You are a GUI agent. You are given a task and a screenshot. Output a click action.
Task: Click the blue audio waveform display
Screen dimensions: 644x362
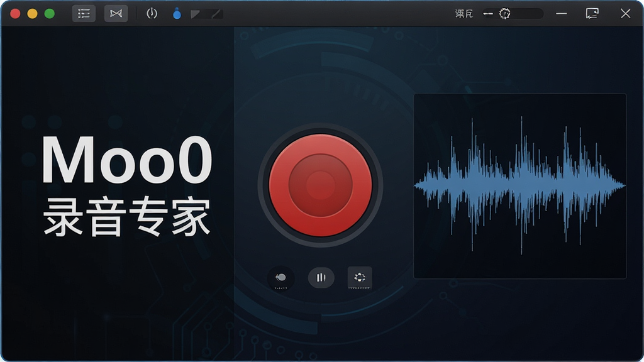click(519, 186)
